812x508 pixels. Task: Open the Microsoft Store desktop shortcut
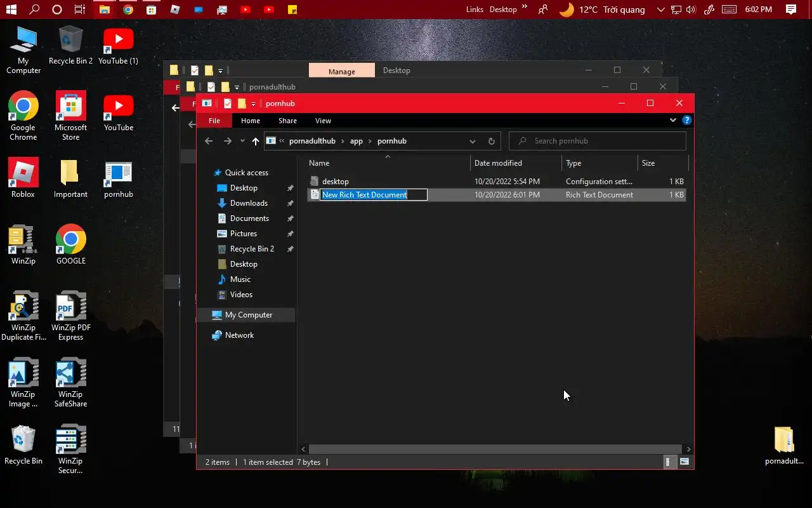point(71,116)
